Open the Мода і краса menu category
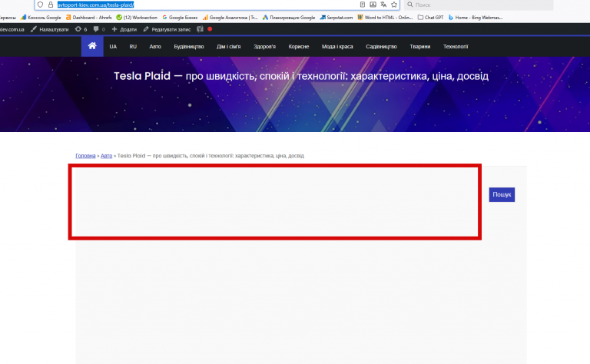 point(337,47)
